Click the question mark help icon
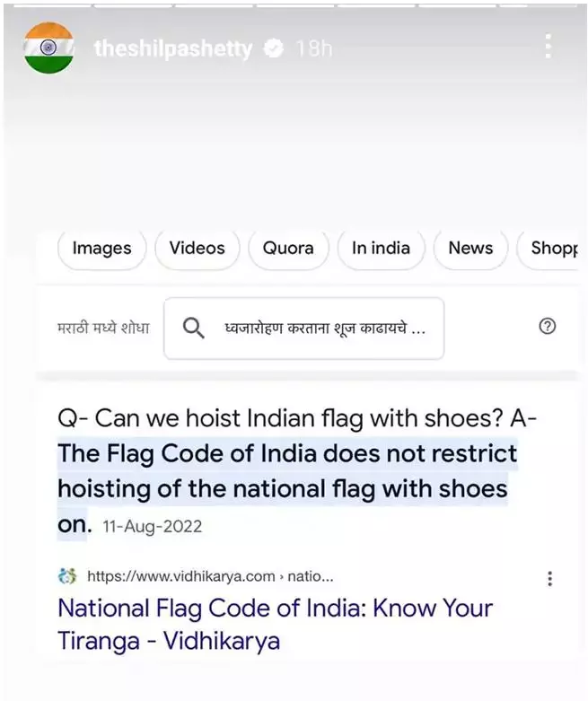This screenshot has width=588, height=701. [547, 327]
